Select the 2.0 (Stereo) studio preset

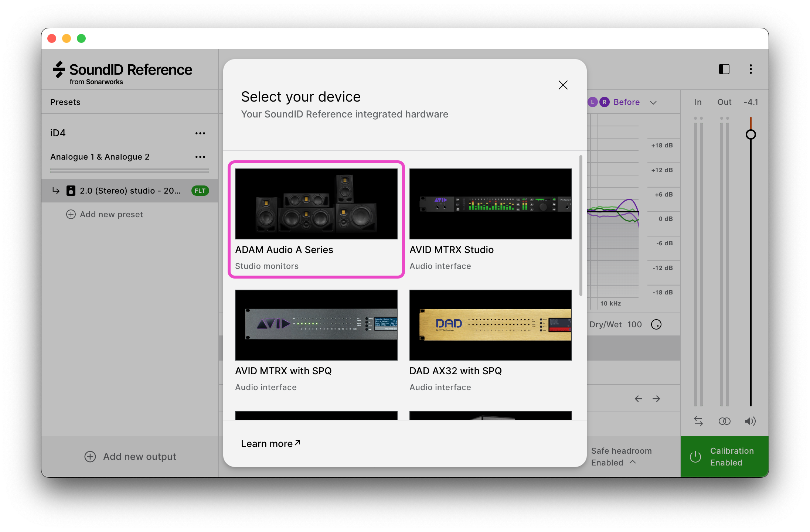coord(130,191)
